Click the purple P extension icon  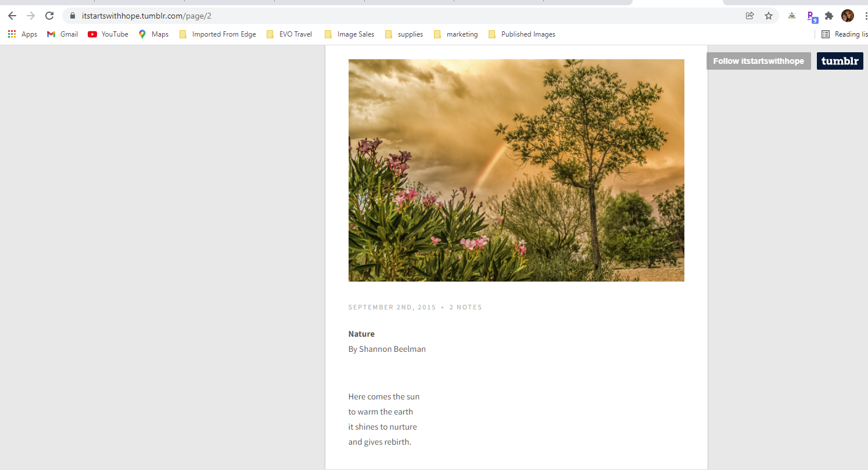point(812,16)
